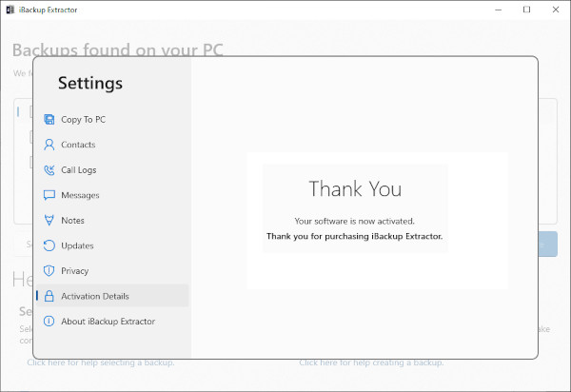Click 'Backups found on your PC' heading
This screenshot has width=571, height=392.
tap(118, 49)
